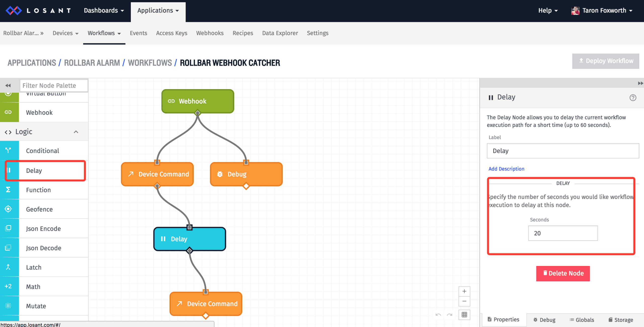Click the redo arrow icon
This screenshot has width=644, height=327.
point(450,315)
